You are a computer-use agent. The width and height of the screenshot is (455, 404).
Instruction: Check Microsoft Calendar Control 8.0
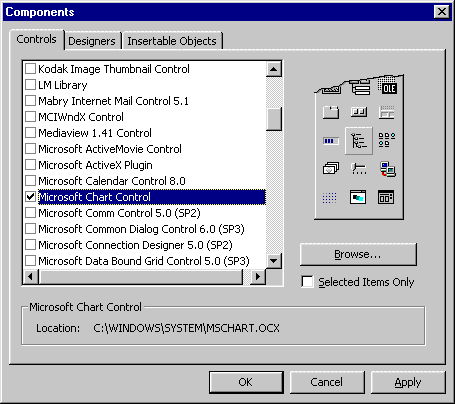point(31,181)
